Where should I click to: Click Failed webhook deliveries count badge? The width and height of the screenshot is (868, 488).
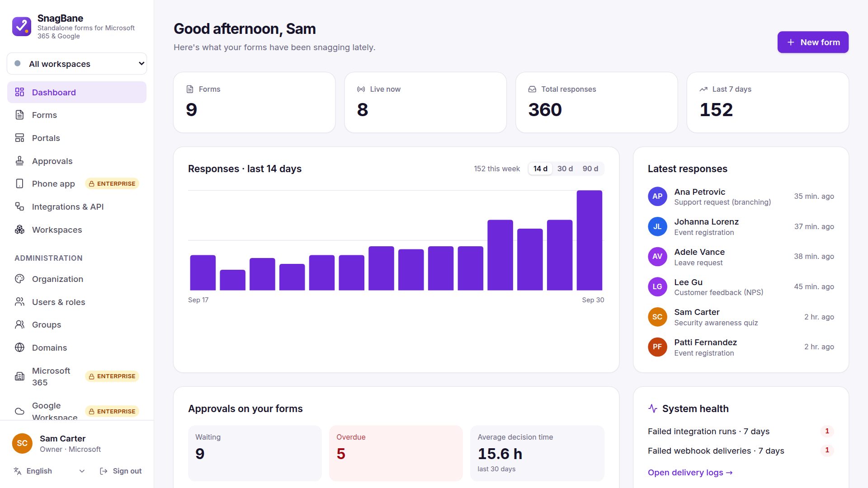pos(827,450)
